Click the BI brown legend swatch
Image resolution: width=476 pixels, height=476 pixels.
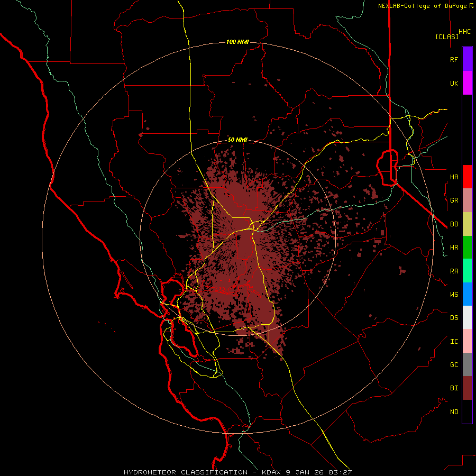point(467,388)
